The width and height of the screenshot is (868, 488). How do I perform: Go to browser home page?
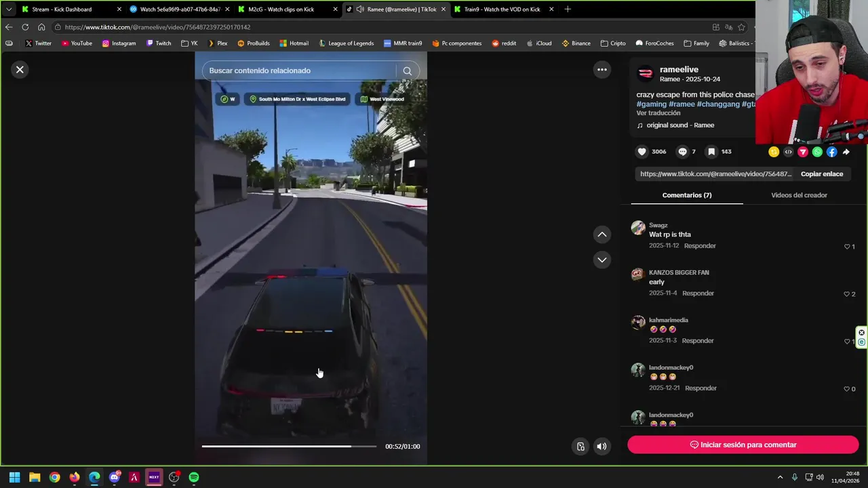(x=41, y=27)
